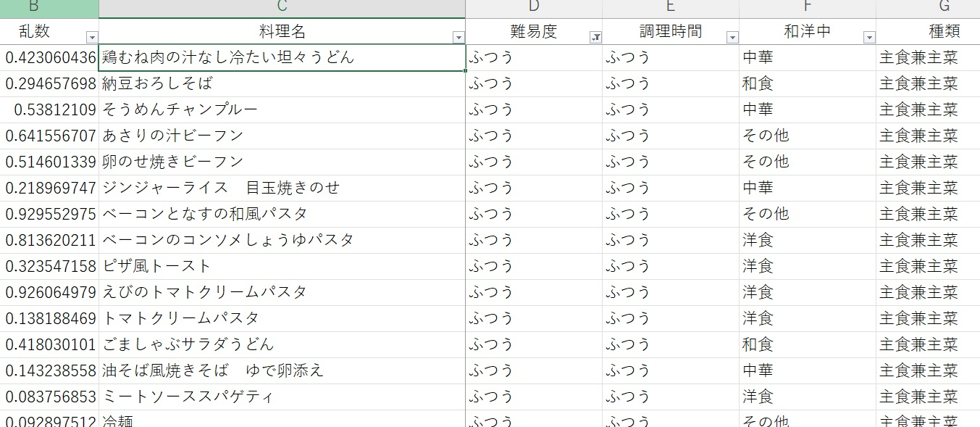
Task: Select 和食 in the ごましゃぶサラダうどん row
Action: click(808, 345)
